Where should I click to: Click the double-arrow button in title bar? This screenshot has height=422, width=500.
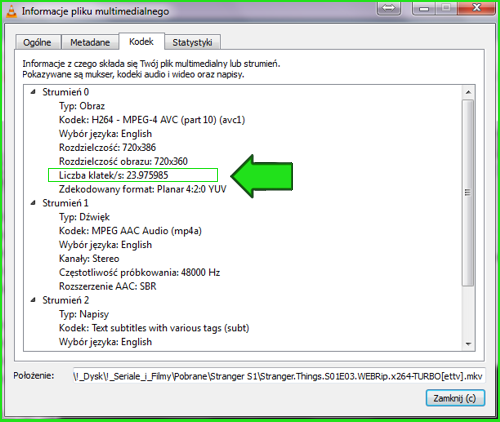389,8
